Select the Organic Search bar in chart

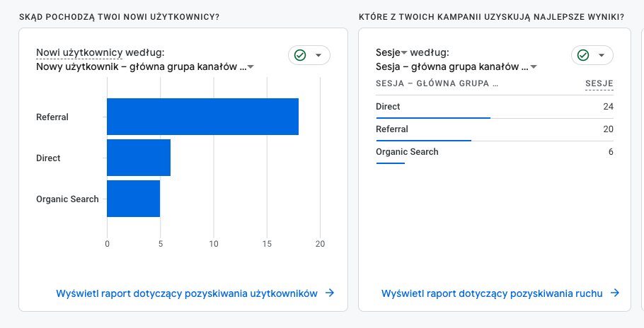point(134,199)
